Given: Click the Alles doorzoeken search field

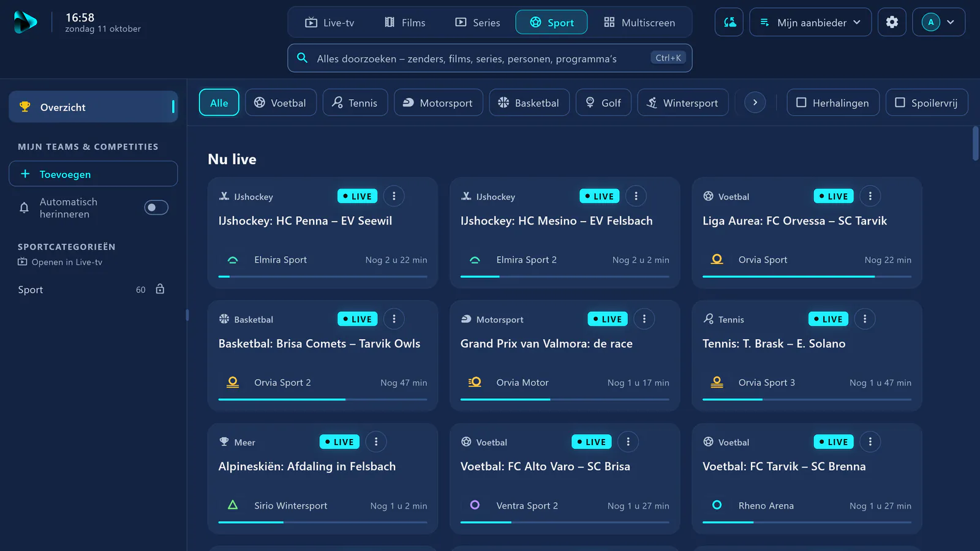Looking at the screenshot, I should tap(489, 58).
